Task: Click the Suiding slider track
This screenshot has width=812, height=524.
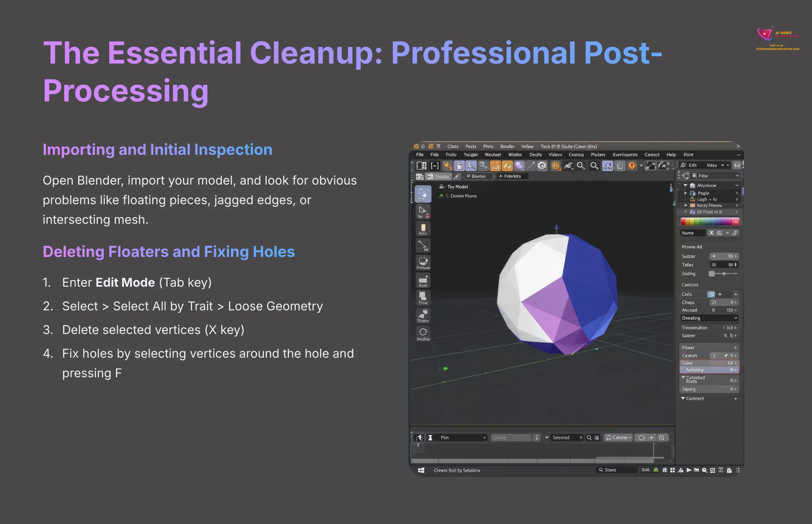Action: pyautogui.click(x=724, y=273)
